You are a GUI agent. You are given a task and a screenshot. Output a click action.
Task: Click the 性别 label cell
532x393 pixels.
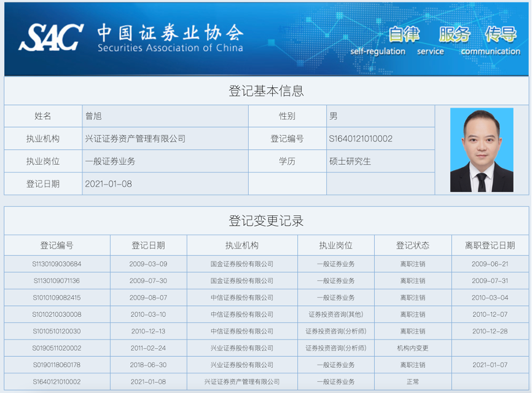pyautogui.click(x=287, y=116)
